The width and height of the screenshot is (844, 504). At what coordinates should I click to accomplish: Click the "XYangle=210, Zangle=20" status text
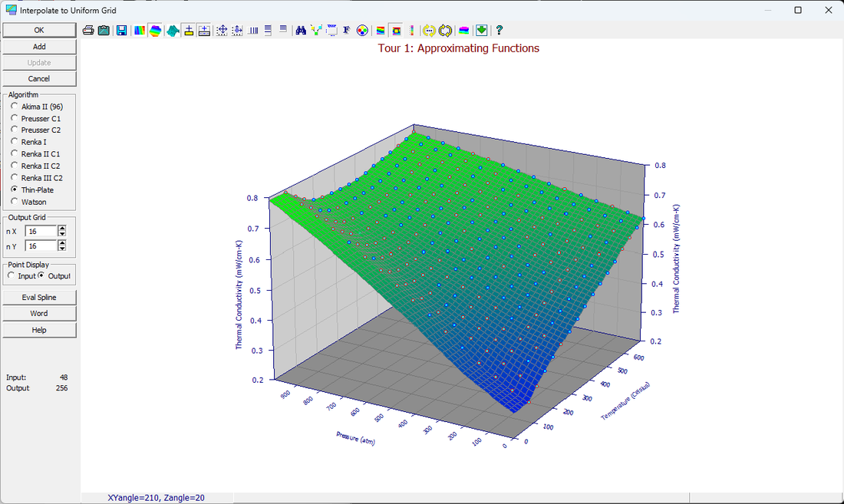[x=156, y=498]
